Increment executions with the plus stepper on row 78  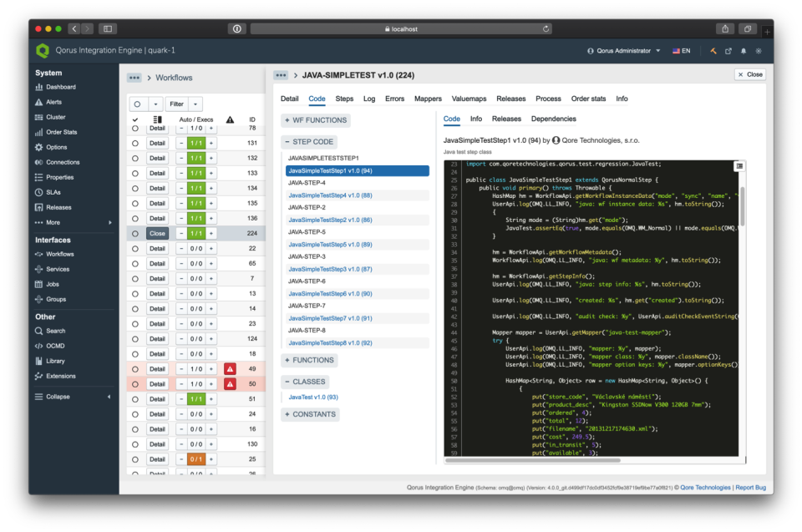(x=211, y=128)
